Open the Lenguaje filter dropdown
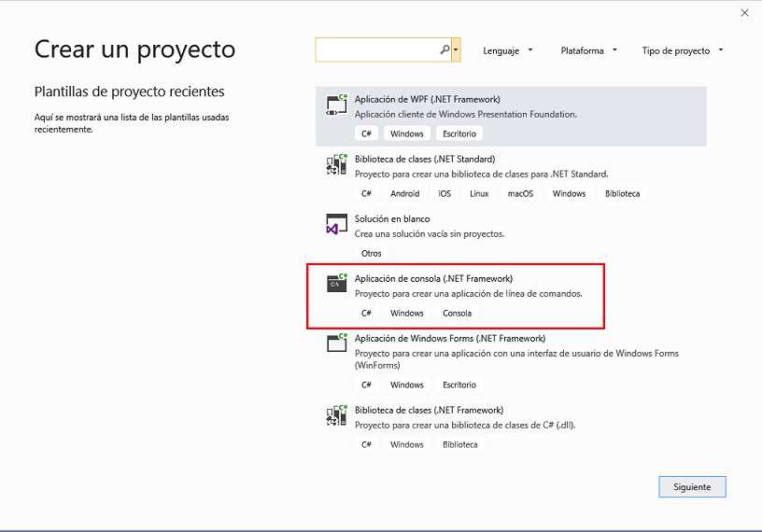The image size is (762, 532). tap(507, 50)
